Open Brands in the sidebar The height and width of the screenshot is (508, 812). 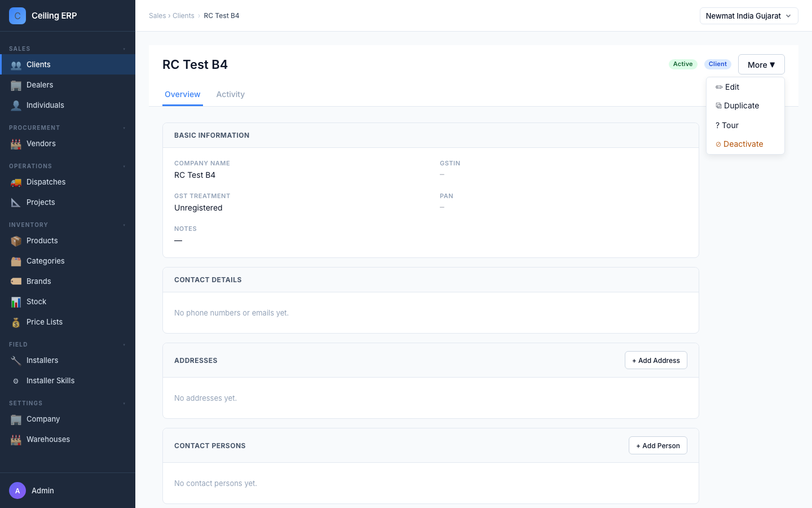point(68,281)
